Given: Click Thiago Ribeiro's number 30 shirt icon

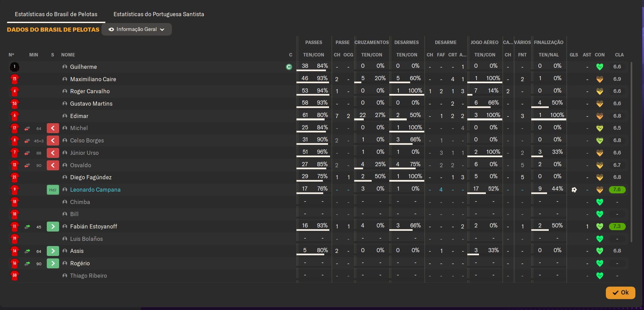Looking at the screenshot, I should tap(14, 276).
